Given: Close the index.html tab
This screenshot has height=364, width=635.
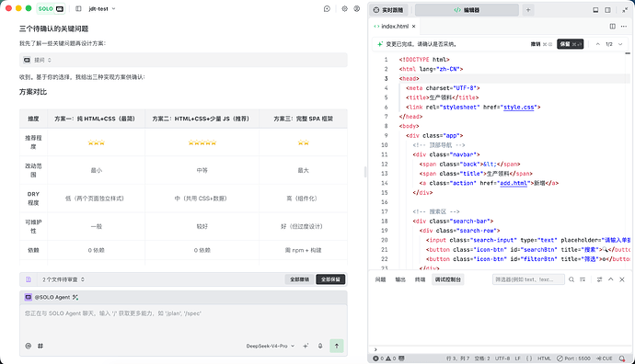Looking at the screenshot, I should click(413, 27).
